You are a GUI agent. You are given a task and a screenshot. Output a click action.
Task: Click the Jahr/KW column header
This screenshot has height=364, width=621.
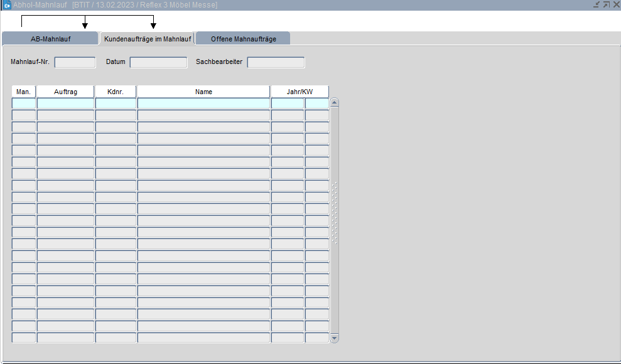300,92
